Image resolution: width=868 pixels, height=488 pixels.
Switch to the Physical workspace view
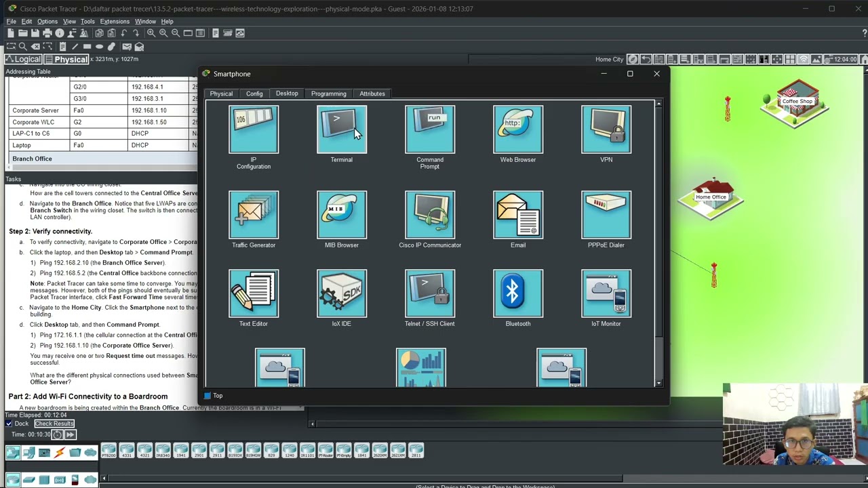pyautogui.click(x=66, y=60)
